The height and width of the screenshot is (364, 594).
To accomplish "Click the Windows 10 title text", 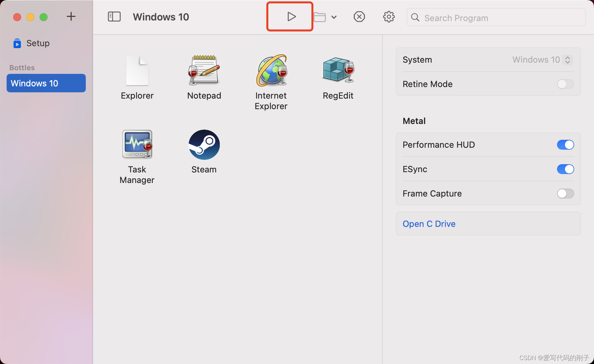I will tap(161, 17).
